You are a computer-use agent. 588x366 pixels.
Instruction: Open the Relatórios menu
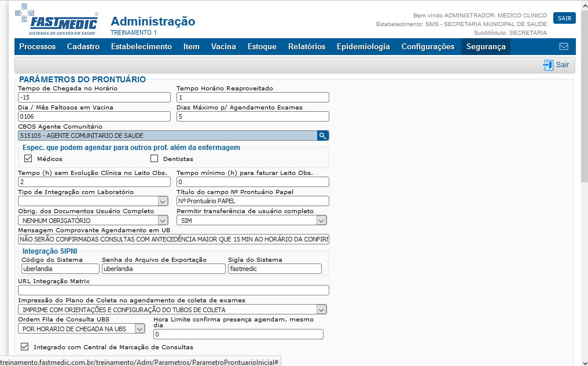pos(307,46)
